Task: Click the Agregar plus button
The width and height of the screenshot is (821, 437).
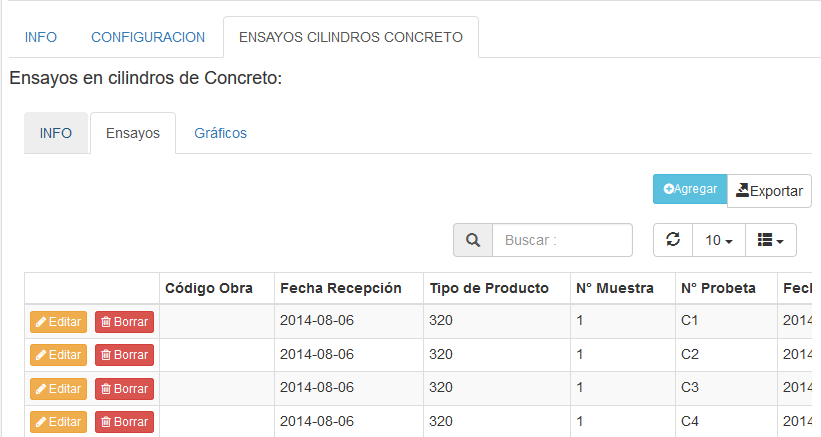Action: pyautogui.click(x=690, y=189)
